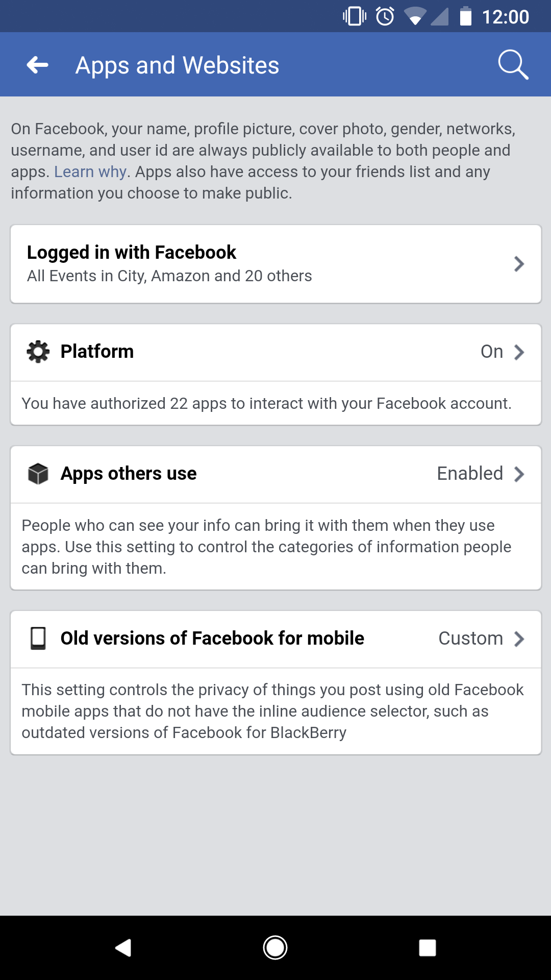Tap the old mobile phone icon
551x980 pixels.
[38, 639]
